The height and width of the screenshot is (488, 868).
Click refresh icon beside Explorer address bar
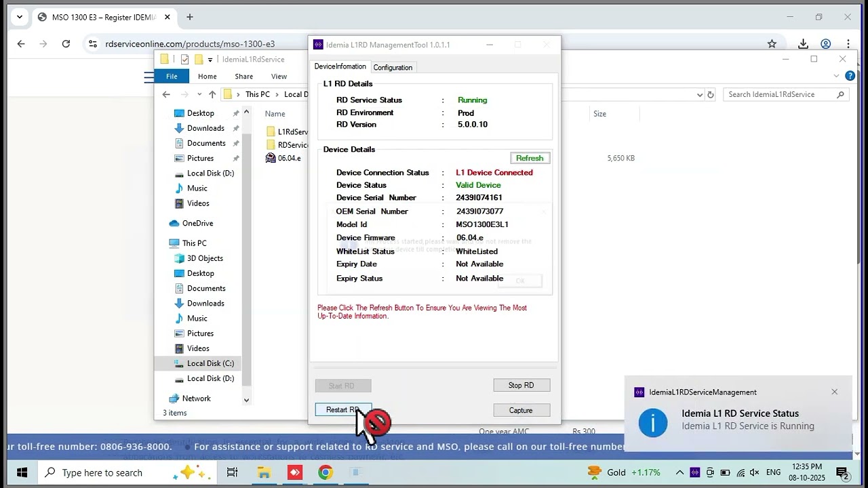pos(711,95)
